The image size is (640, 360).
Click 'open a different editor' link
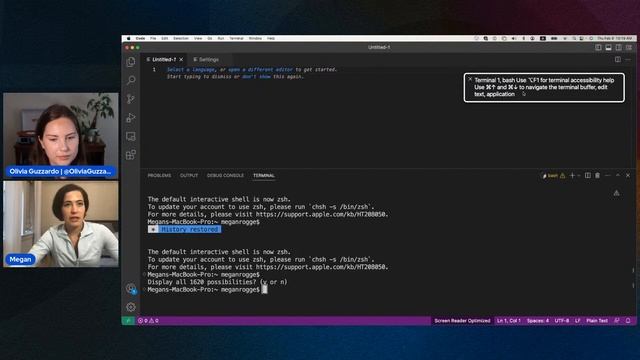click(x=260, y=70)
